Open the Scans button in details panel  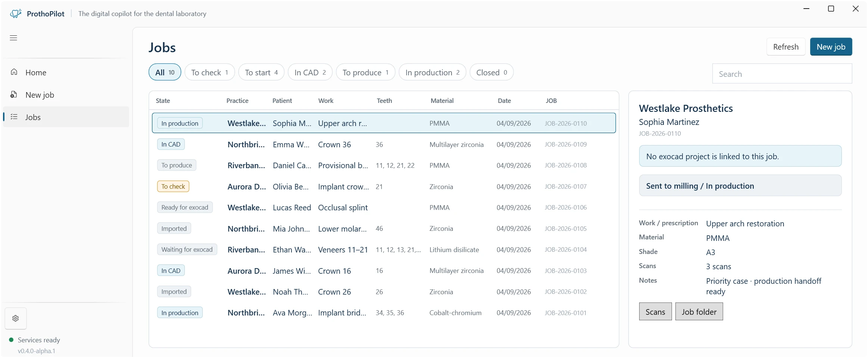[x=655, y=312]
